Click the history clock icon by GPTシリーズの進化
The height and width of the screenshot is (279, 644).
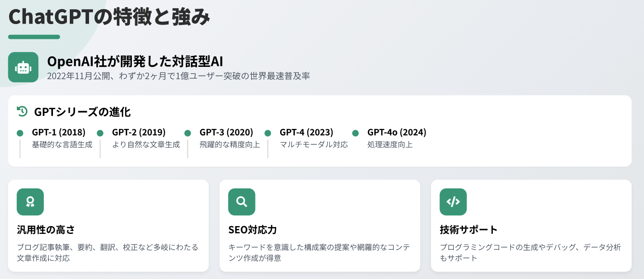point(22,112)
